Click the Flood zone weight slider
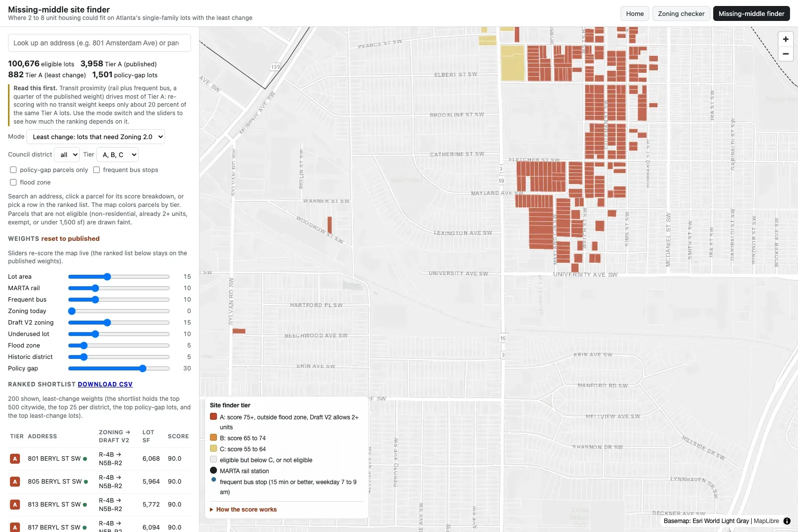The height and width of the screenshot is (532, 798). click(119, 346)
